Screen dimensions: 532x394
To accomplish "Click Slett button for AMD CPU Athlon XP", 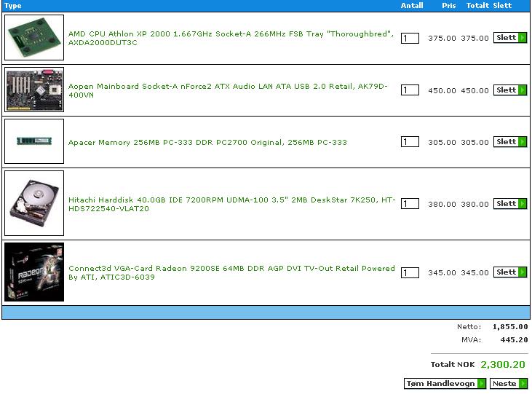I will [510, 38].
